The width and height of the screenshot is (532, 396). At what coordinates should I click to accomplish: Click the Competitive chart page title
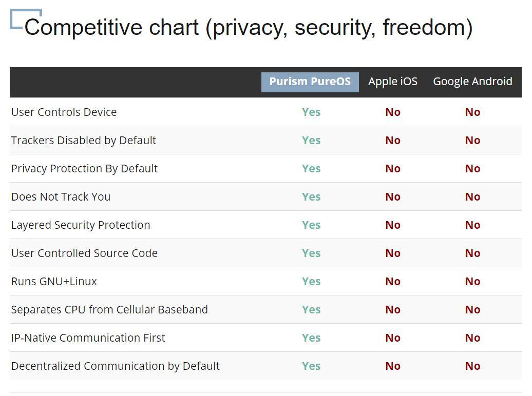click(249, 28)
